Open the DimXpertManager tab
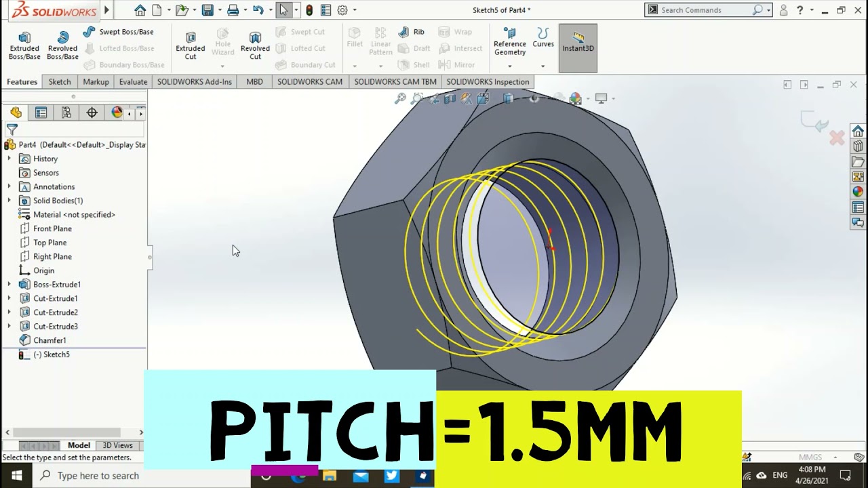Image resolution: width=868 pixels, height=488 pixels. (x=92, y=113)
